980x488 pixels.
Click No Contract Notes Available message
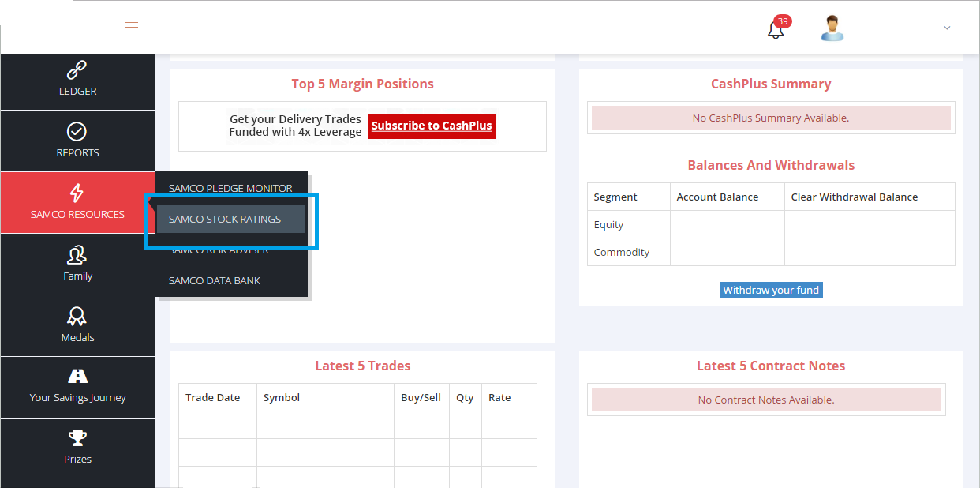766,400
